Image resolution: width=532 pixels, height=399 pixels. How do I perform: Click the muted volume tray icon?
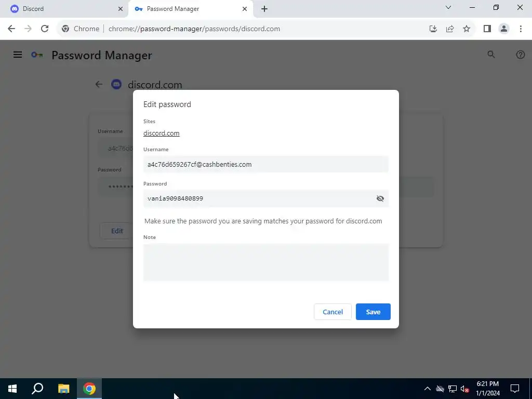pyautogui.click(x=465, y=389)
